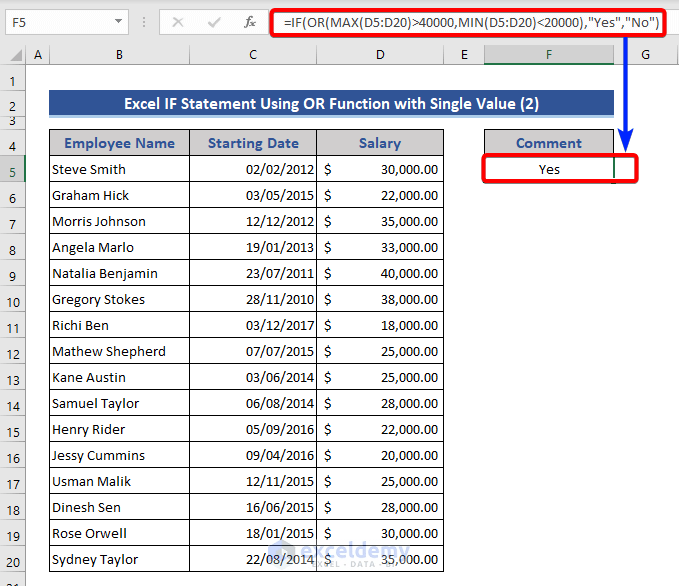Select the Employee Name header cell
Image resolution: width=679 pixels, height=586 pixels.
(120, 143)
